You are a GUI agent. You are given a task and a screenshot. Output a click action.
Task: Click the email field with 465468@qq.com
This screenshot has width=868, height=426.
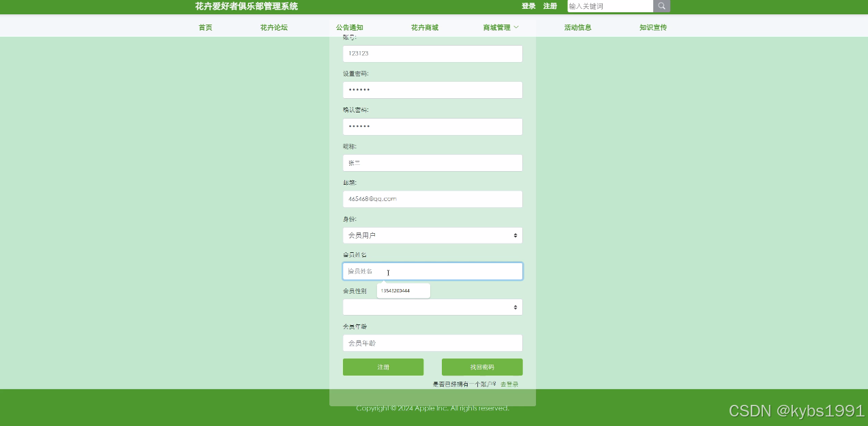(x=432, y=199)
